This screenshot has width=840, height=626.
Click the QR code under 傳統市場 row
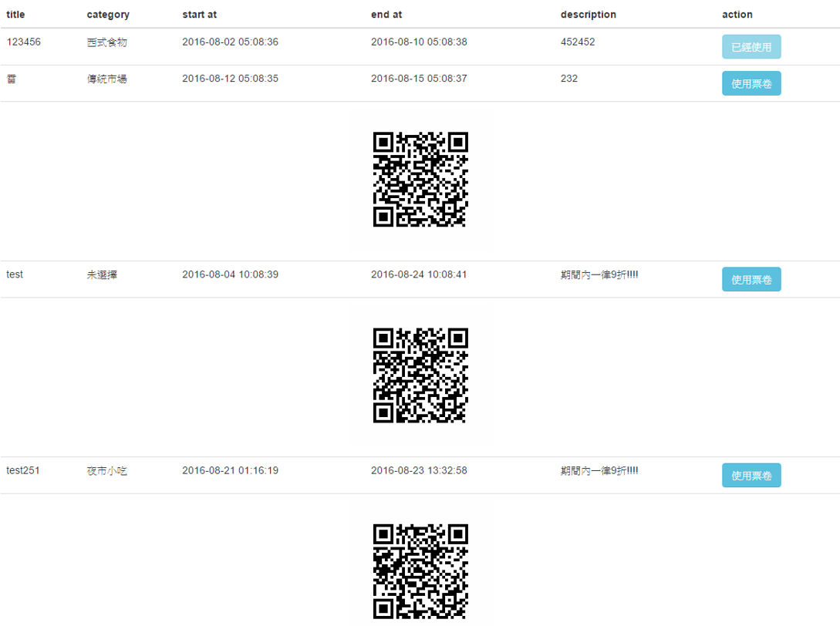coord(420,180)
